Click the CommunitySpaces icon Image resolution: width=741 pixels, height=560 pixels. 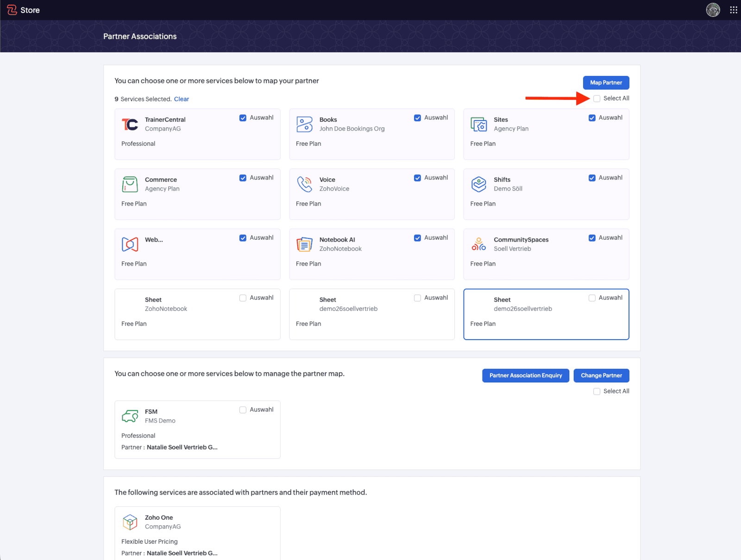pos(479,244)
